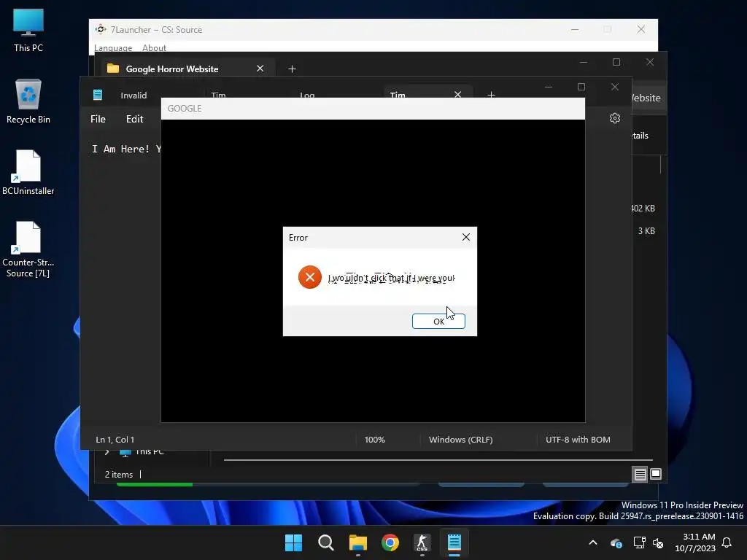Switch Explorer to large thumbnails view icon
This screenshot has height=560, width=747.
click(656, 474)
